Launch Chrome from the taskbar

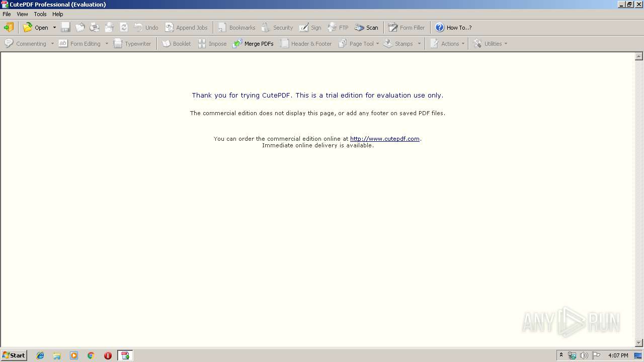tap(91, 355)
